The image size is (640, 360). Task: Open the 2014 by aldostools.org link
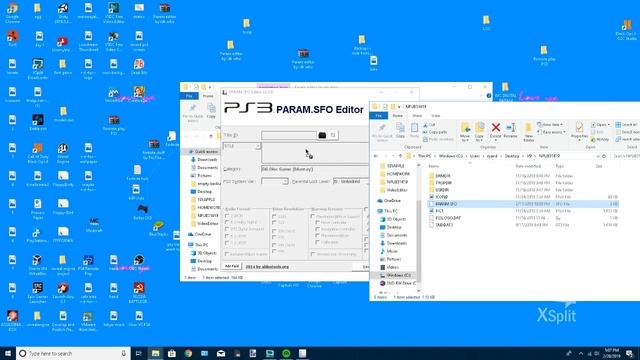tap(267, 267)
